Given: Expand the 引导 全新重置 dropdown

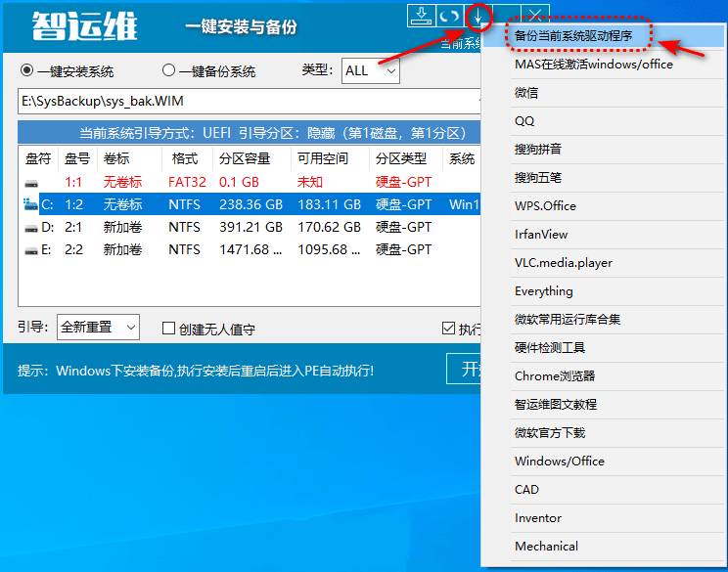Looking at the screenshot, I should [98, 327].
